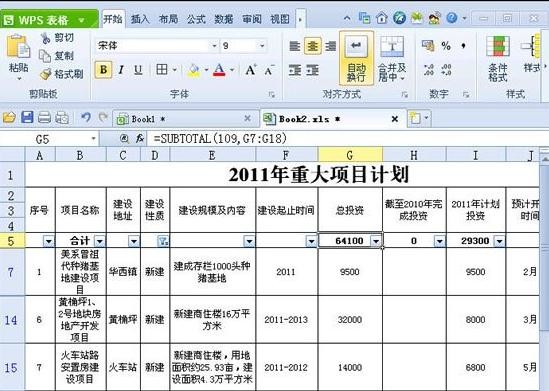Switch to the Book1 document tab

(186, 119)
